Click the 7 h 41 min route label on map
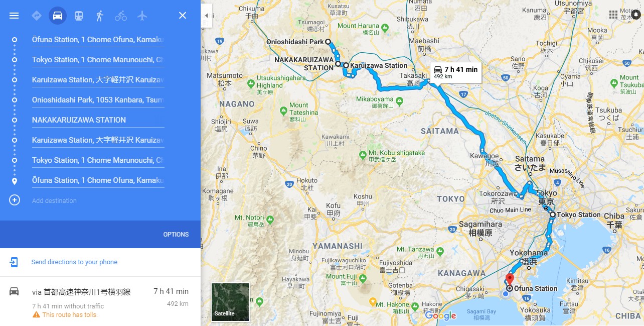 point(456,72)
